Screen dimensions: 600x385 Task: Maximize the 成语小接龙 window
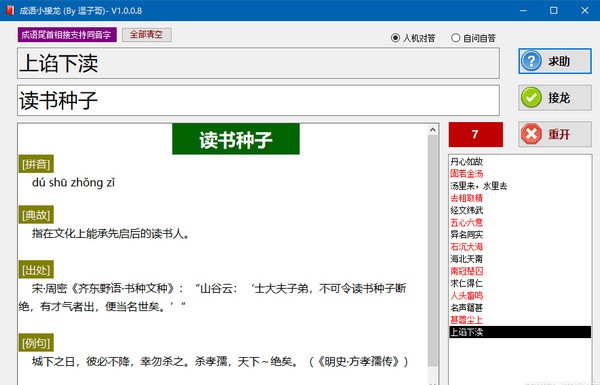point(554,11)
